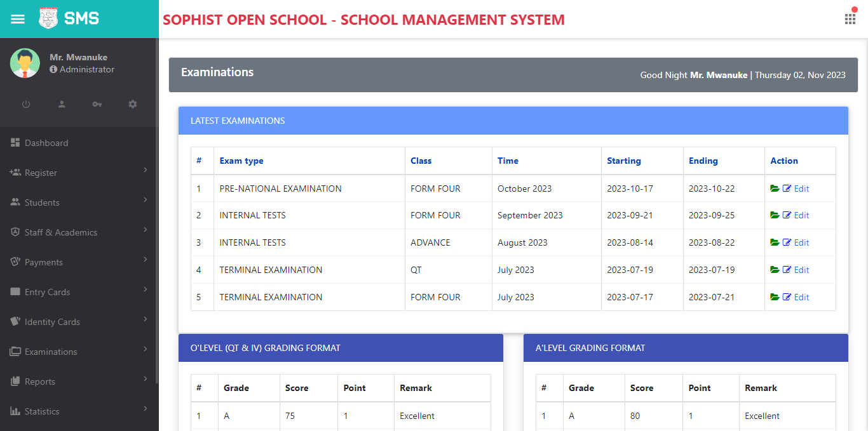Click the power logout icon in sidebar
The height and width of the screenshot is (431, 868).
(x=26, y=104)
